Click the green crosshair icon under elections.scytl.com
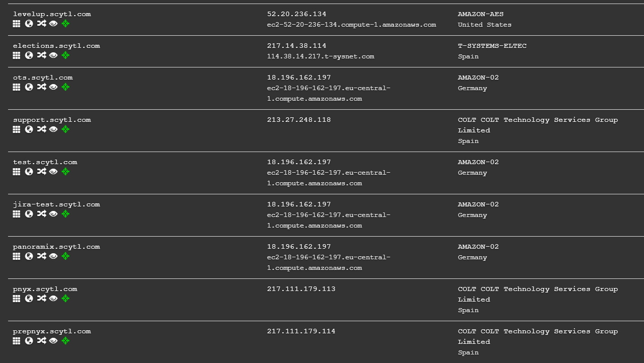Viewport: 644px width, 363px height. click(66, 55)
